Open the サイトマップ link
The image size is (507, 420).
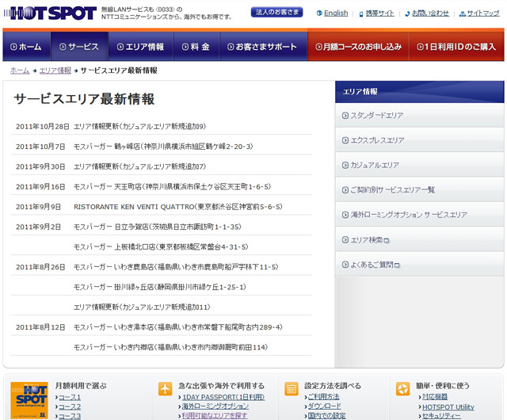coord(483,13)
